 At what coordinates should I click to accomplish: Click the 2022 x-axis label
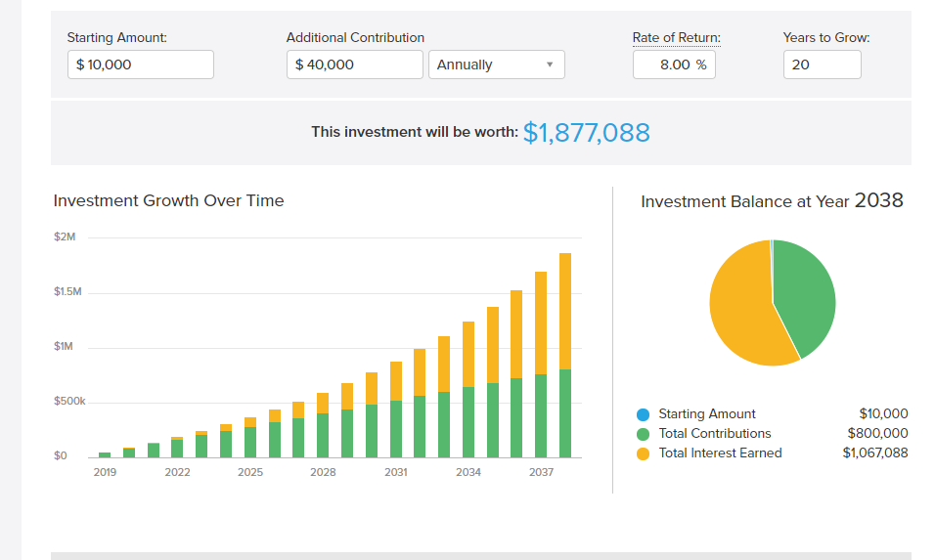pos(177,472)
